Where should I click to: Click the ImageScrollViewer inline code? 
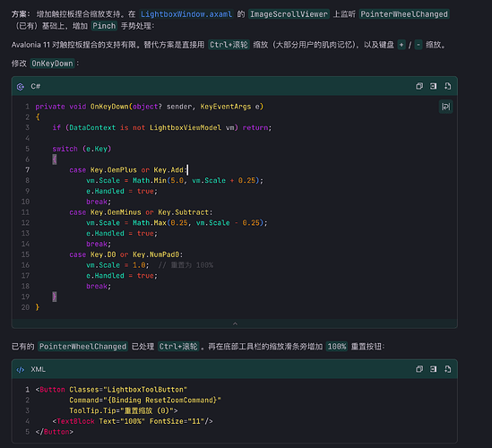pos(289,14)
